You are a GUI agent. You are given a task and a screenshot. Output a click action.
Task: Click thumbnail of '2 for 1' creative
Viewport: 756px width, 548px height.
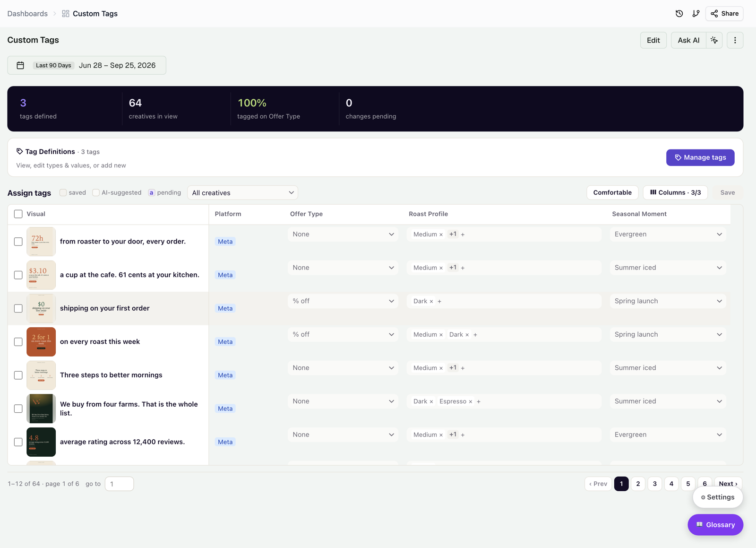pyautogui.click(x=41, y=342)
